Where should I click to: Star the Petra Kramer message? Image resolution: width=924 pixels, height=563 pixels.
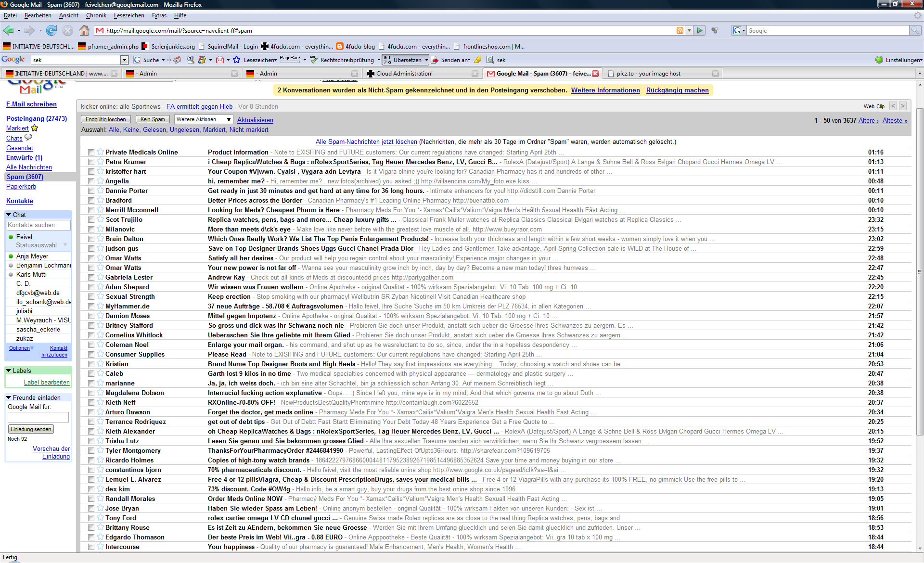click(100, 162)
